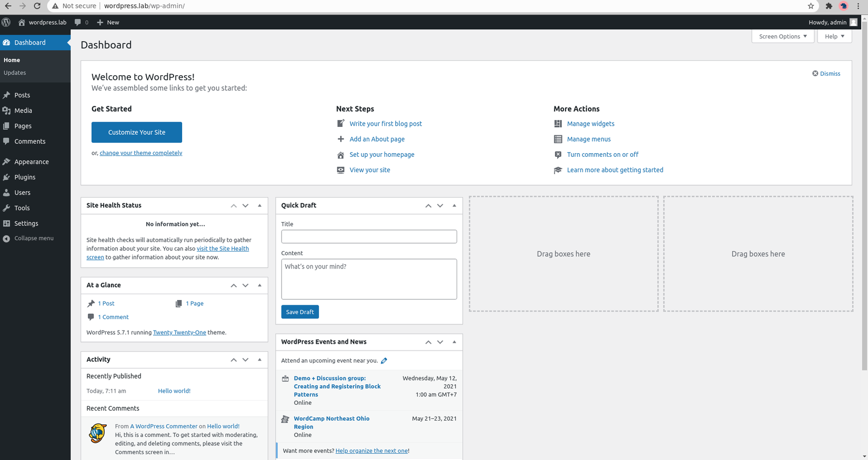Open the Help dropdown tab

pyautogui.click(x=834, y=36)
